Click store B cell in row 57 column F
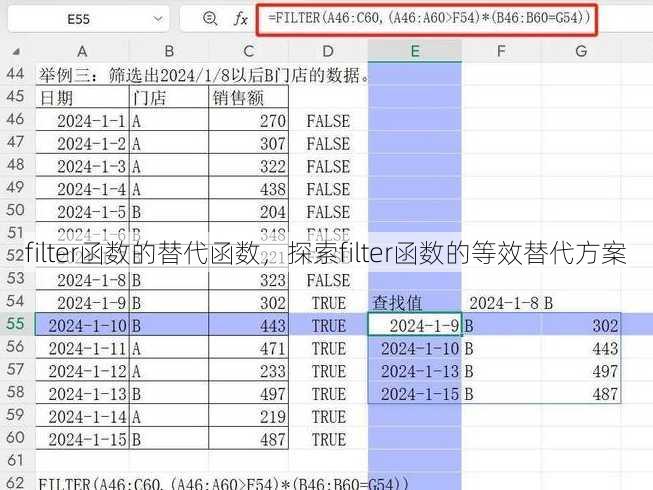653x490 pixels. 501,371
